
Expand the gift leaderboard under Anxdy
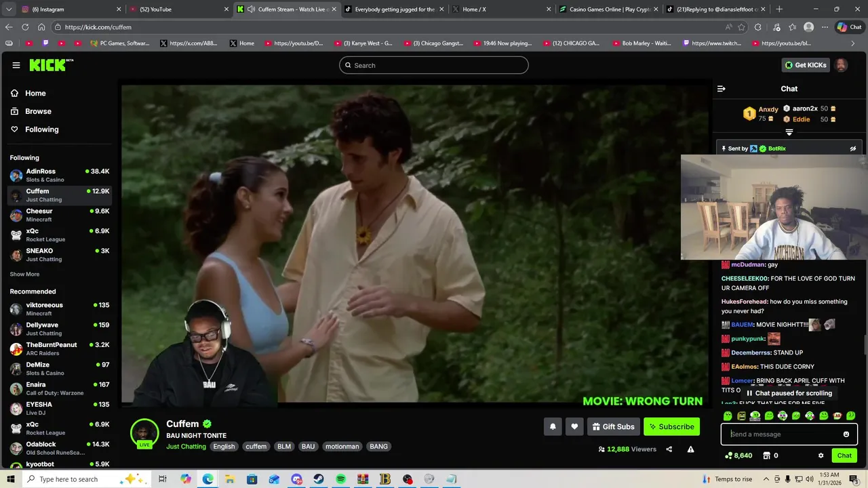coord(789,132)
